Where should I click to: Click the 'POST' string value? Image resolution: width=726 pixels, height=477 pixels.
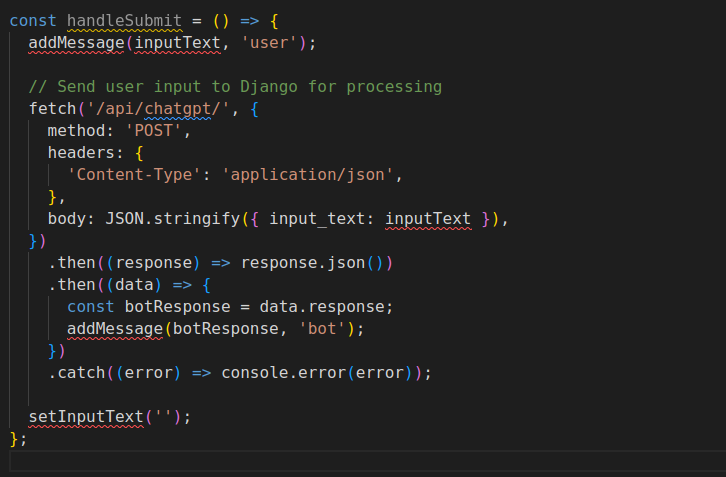pos(162,130)
